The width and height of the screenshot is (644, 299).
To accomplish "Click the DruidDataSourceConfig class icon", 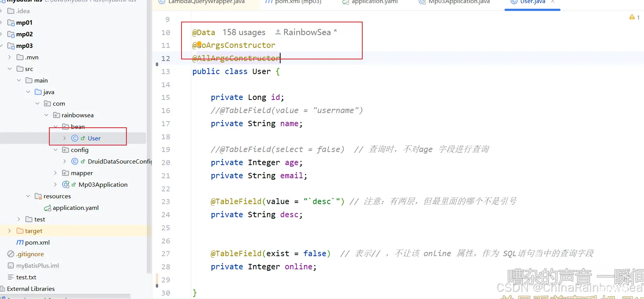I will point(75,161).
